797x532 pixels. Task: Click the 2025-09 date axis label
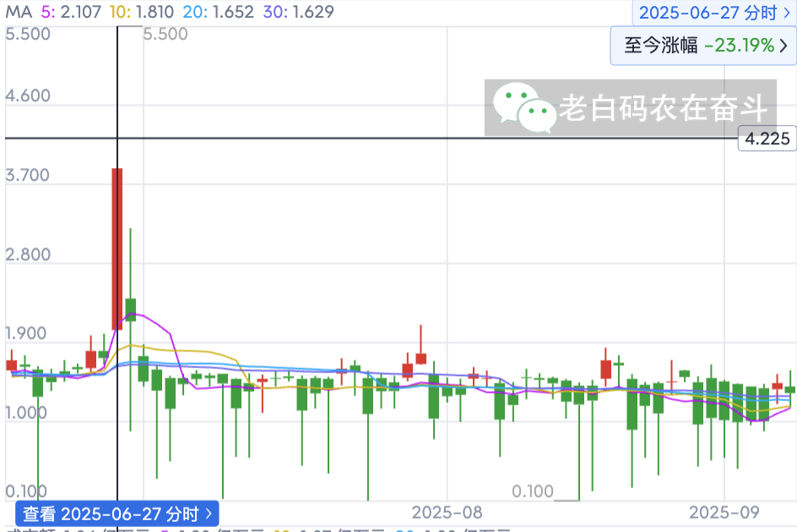click(724, 513)
